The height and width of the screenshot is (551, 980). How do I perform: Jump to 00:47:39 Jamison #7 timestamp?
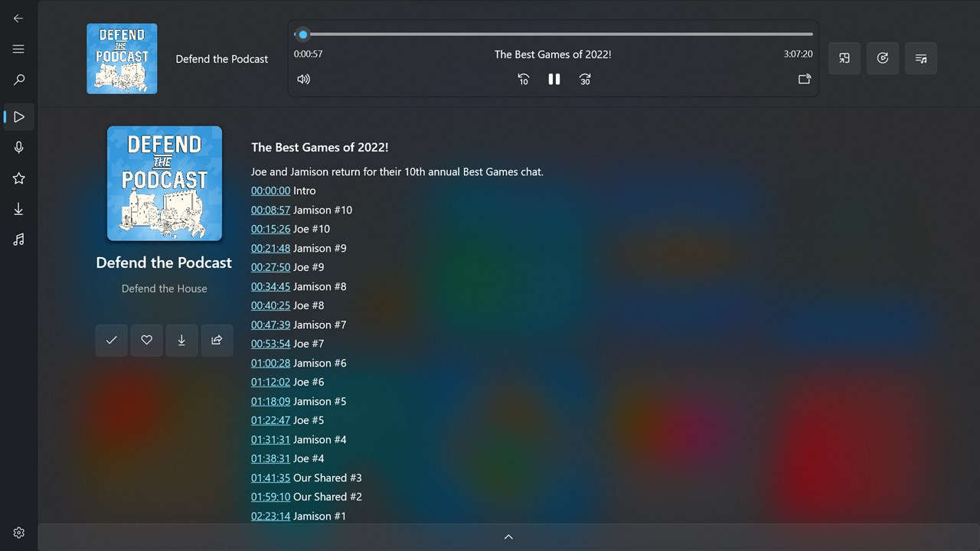point(270,324)
